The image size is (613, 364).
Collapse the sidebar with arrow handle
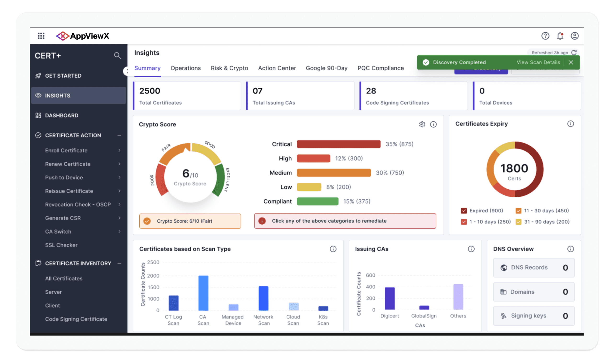(126, 71)
